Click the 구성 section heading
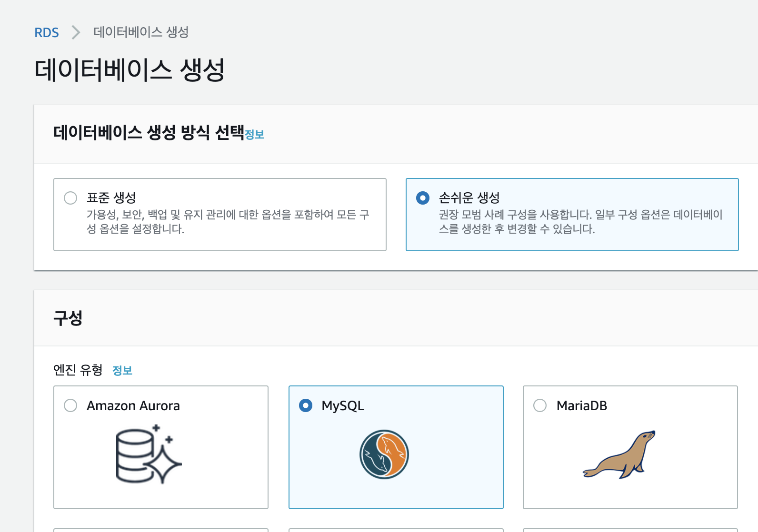The image size is (758, 532). [x=68, y=318]
